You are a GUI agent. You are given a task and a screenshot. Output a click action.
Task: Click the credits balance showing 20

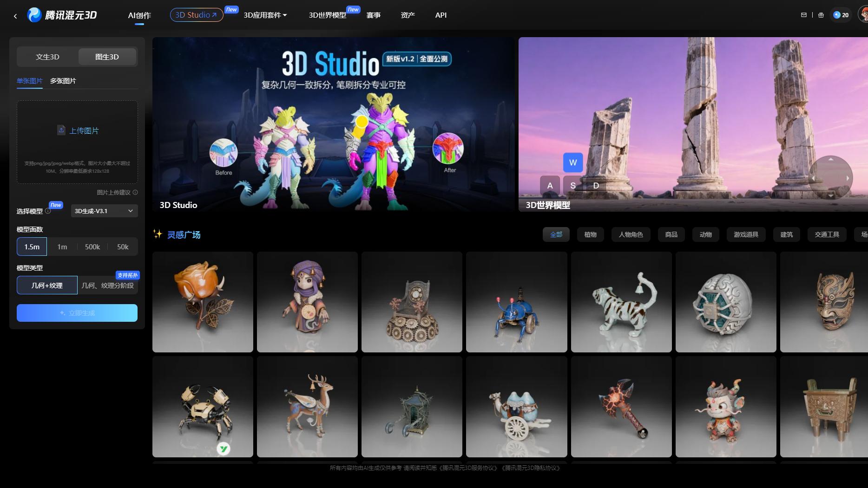(841, 15)
